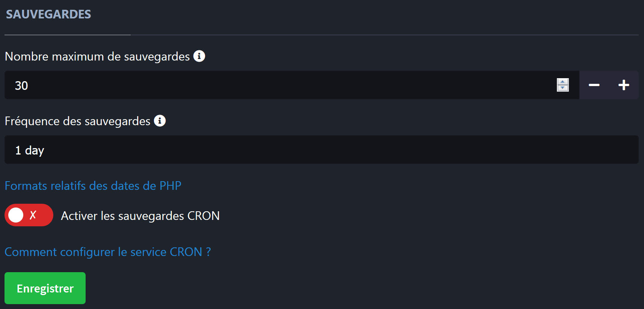Open the number stepper control
The image size is (644, 309).
coord(562,85)
